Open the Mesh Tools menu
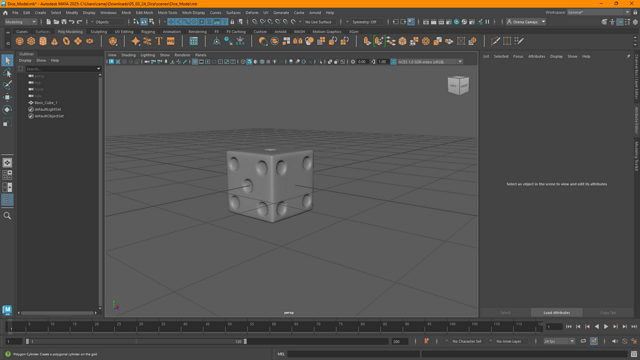 (x=167, y=13)
